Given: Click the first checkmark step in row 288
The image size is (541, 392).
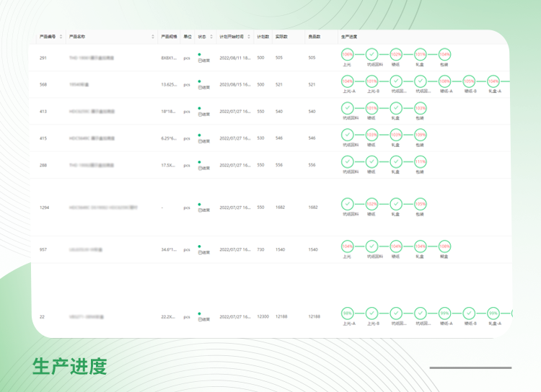Looking at the screenshot, I should (x=347, y=161).
